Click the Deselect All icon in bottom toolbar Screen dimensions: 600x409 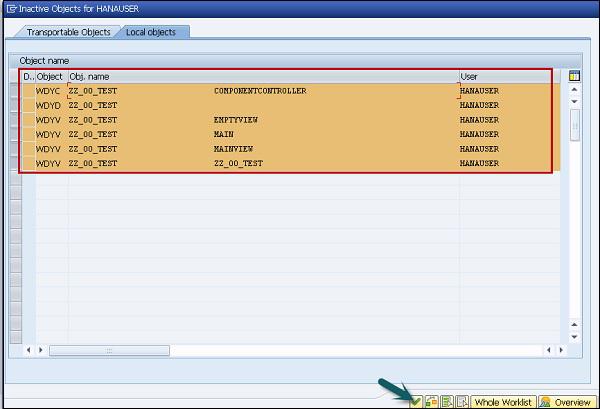click(461, 401)
